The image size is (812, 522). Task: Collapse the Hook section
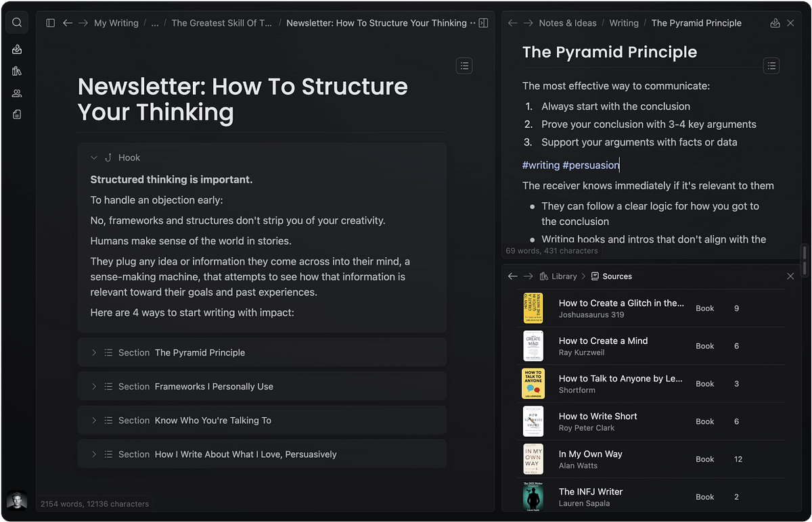pyautogui.click(x=94, y=157)
